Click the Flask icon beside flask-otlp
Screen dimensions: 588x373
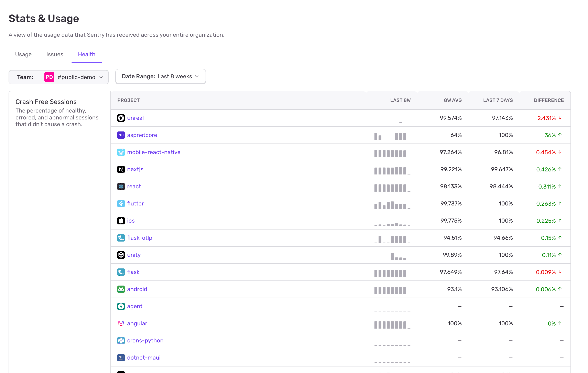pyautogui.click(x=121, y=238)
